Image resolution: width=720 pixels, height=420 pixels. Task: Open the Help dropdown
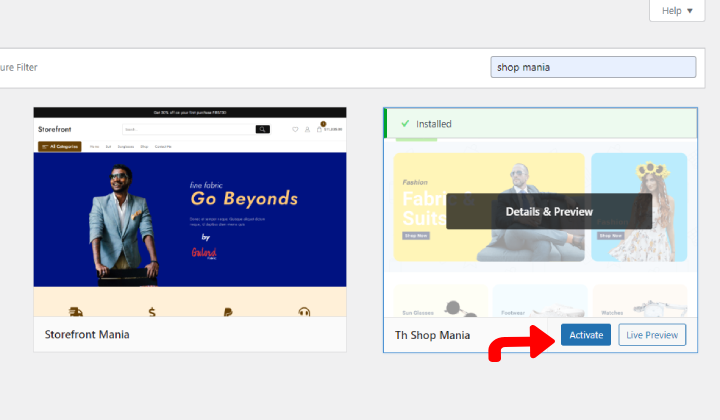[677, 11]
